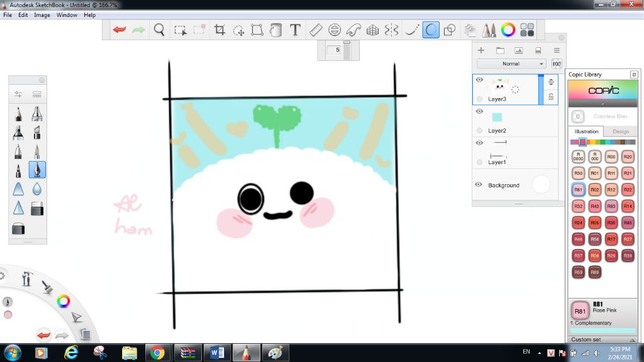Open the Color Editor wheel in toolbar

tap(508, 30)
